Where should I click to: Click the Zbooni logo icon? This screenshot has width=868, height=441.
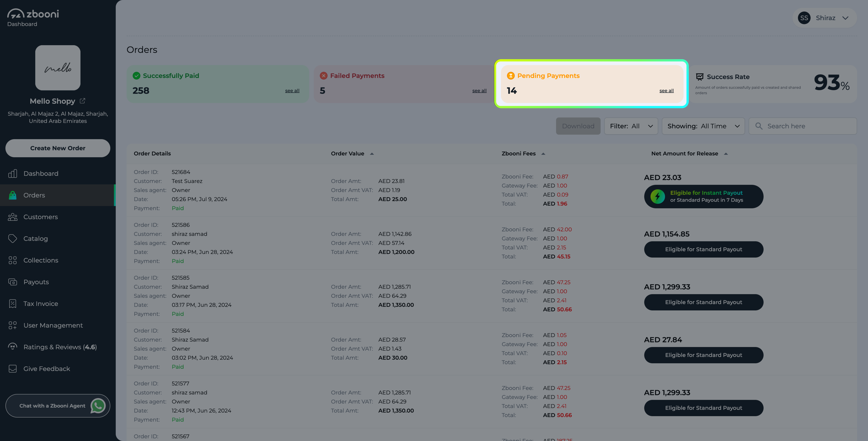(16, 13)
